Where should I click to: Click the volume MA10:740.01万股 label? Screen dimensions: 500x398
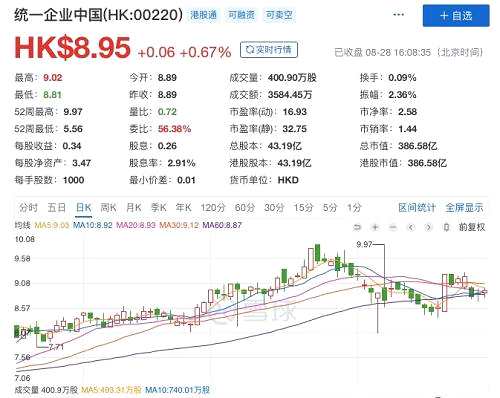tap(178, 390)
